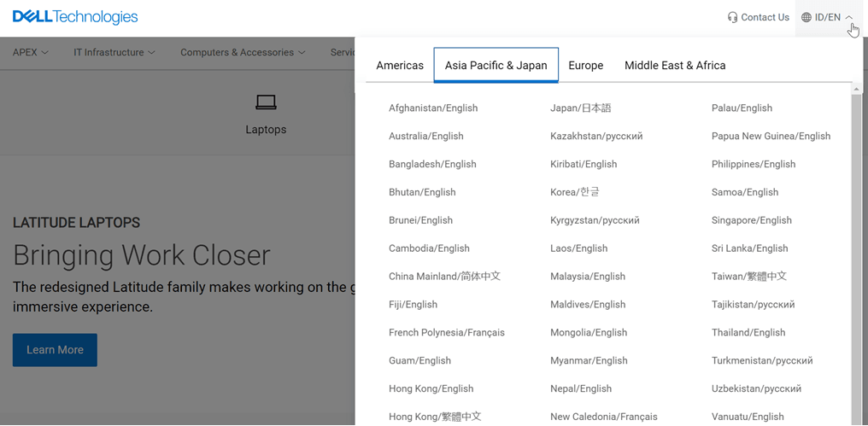Viewport: 868px width, 426px height.
Task: Select Maldives/English
Action: [x=587, y=305]
